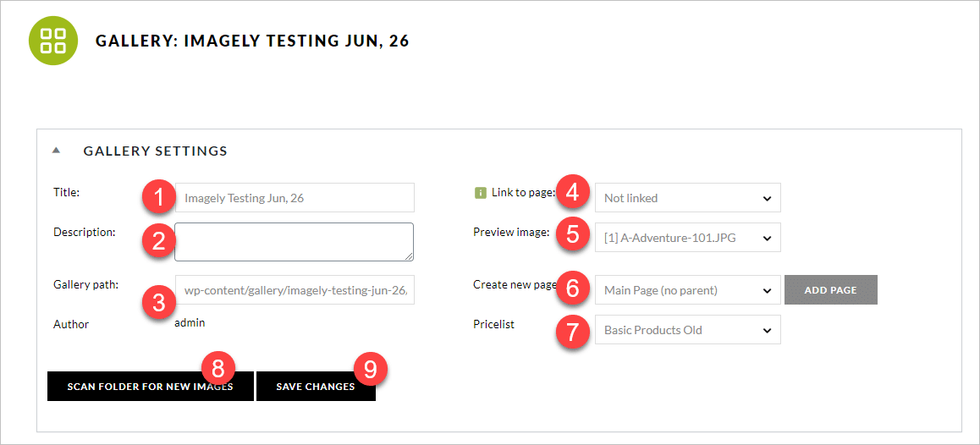
Task: Click the red number 7 marker
Action: (572, 332)
